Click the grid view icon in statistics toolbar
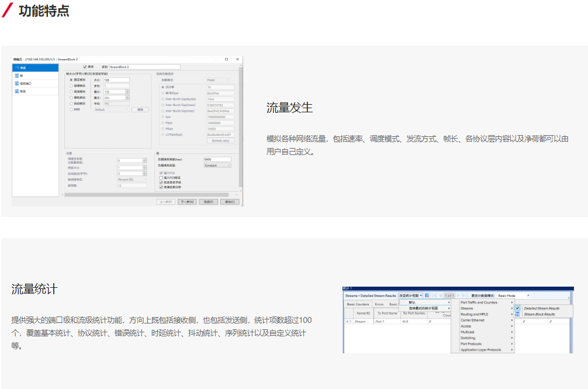The width and height of the screenshot is (588, 389). pyautogui.click(x=427, y=295)
